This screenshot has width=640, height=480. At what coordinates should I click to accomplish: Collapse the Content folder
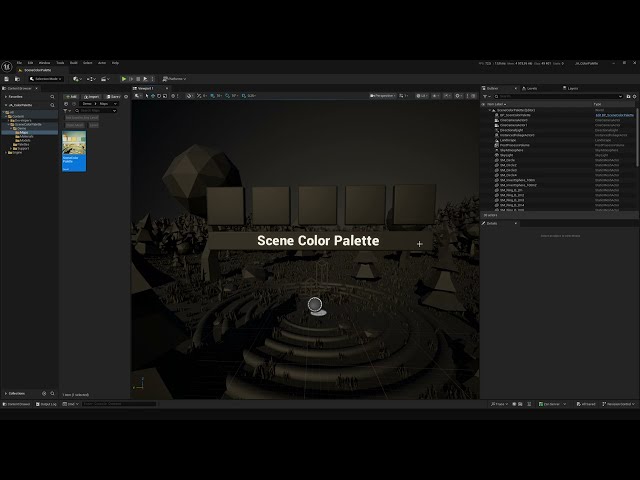point(6,116)
